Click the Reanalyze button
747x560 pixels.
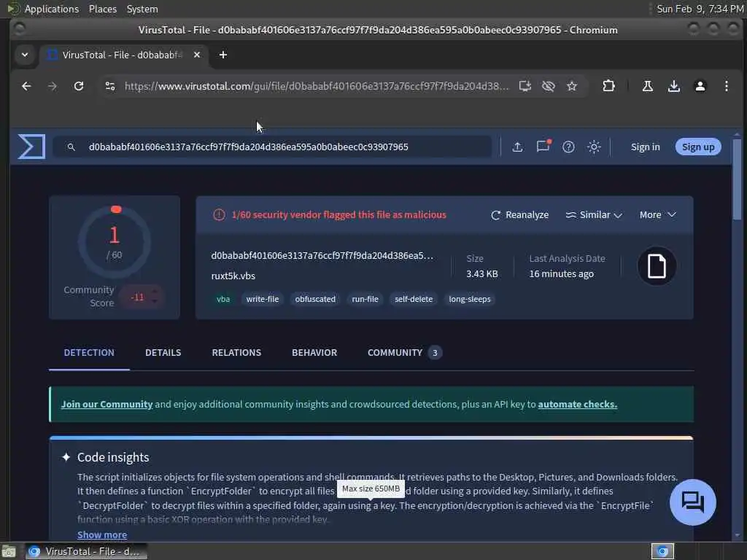coord(519,215)
